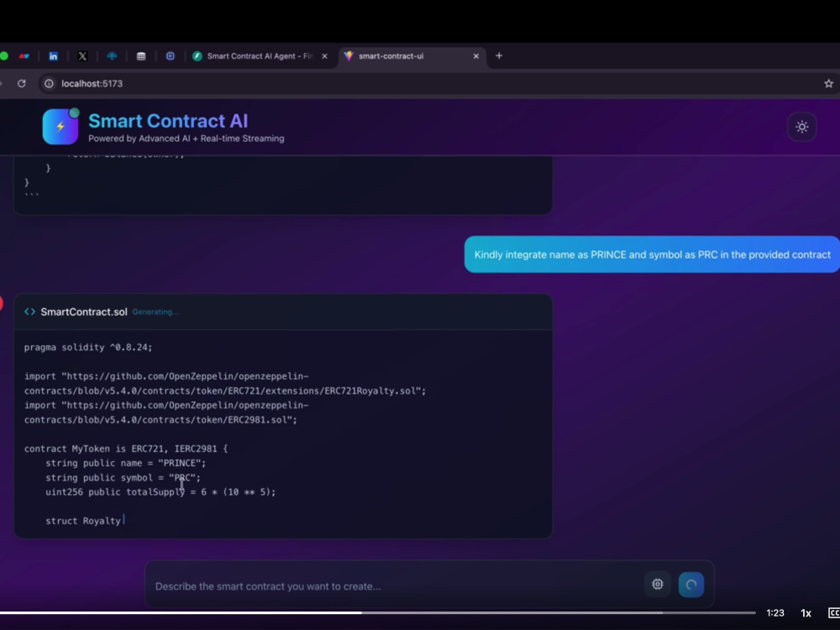Change playback speed 1x

click(806, 613)
